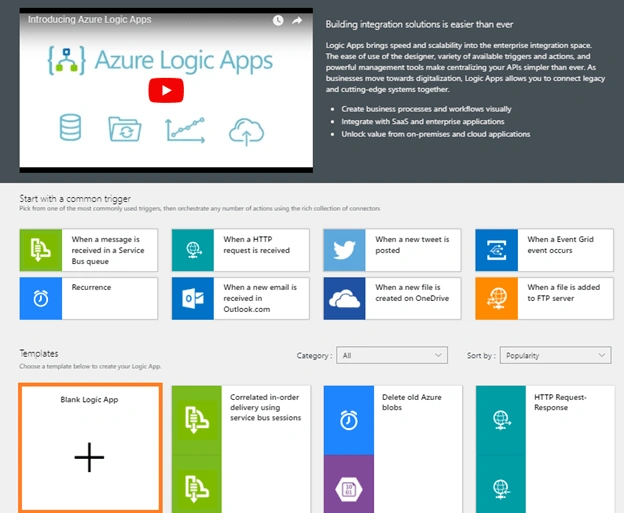Image resolution: width=624 pixels, height=513 pixels.
Task: Click the Azure Logic Apps logo in video
Action: (x=160, y=61)
